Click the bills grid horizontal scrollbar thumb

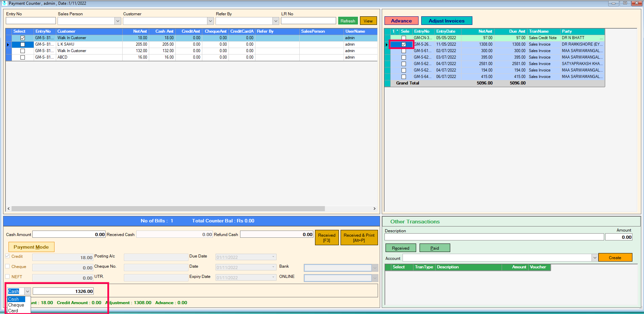click(168, 208)
